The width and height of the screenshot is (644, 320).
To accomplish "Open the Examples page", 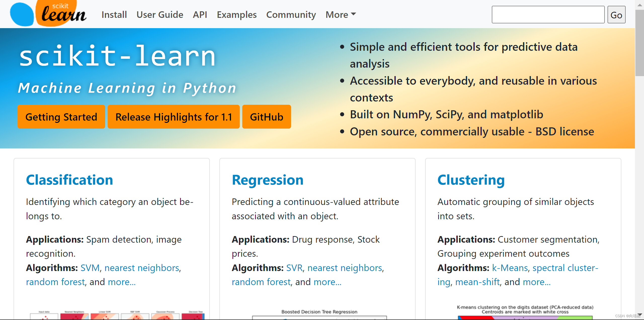I will point(236,15).
